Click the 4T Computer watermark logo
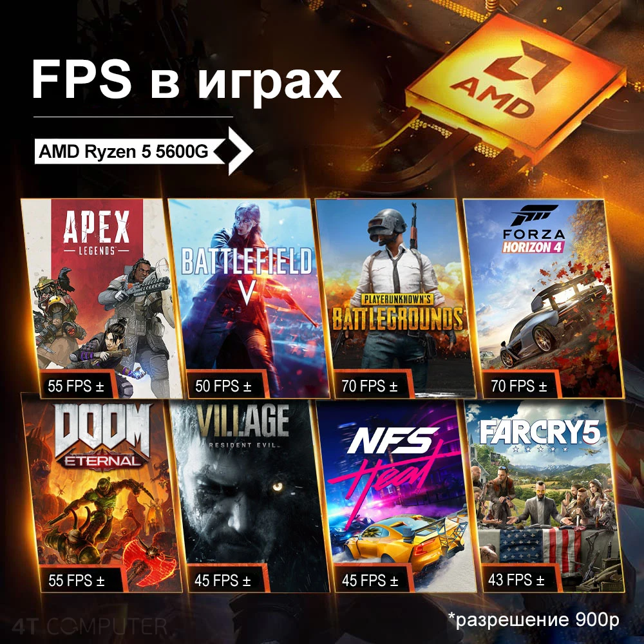 pyautogui.click(x=89, y=627)
